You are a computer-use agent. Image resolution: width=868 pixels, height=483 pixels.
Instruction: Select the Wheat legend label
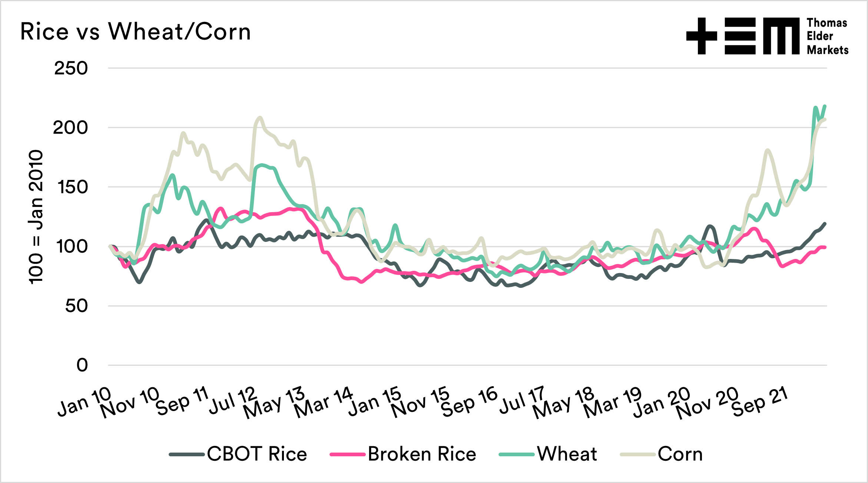click(567, 454)
